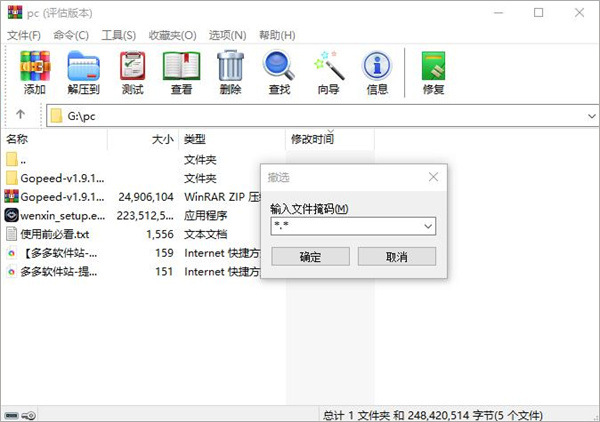Screen dimensions: 600x422
Task: Confirm with the 确定 button
Action: pos(310,256)
